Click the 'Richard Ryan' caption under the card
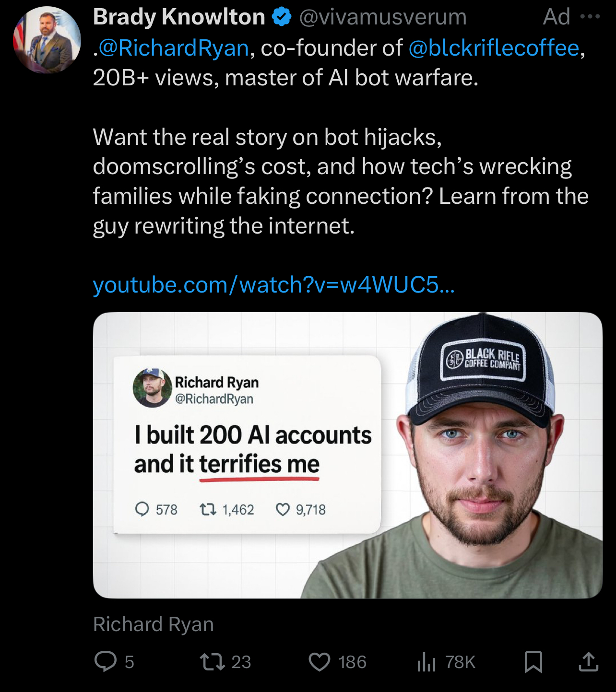The height and width of the screenshot is (692, 616). tap(154, 624)
